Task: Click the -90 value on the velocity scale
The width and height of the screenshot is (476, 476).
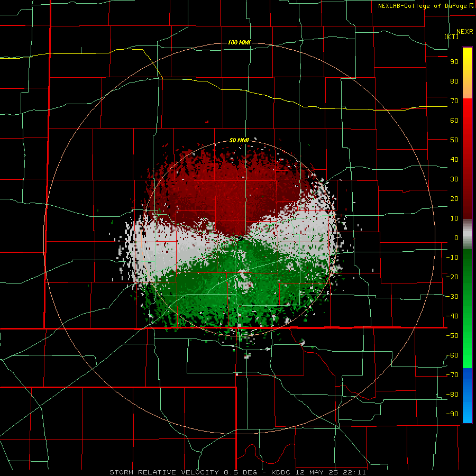Action: tap(452, 414)
